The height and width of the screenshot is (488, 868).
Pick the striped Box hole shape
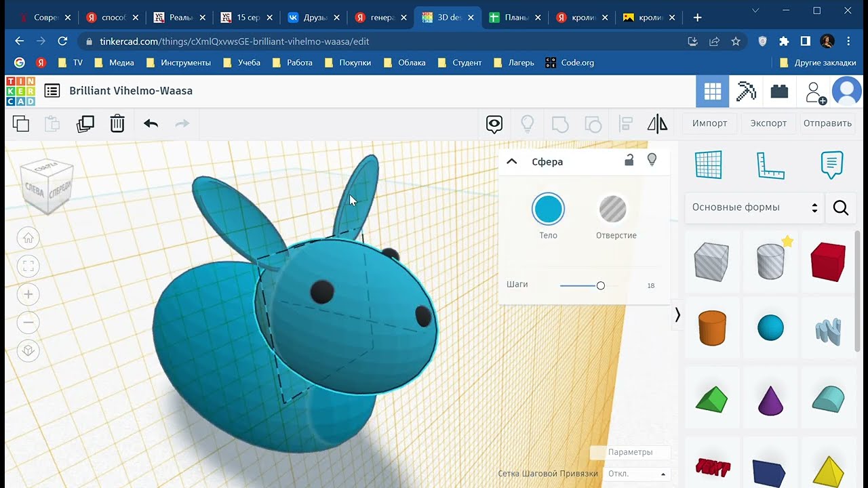pos(711,261)
